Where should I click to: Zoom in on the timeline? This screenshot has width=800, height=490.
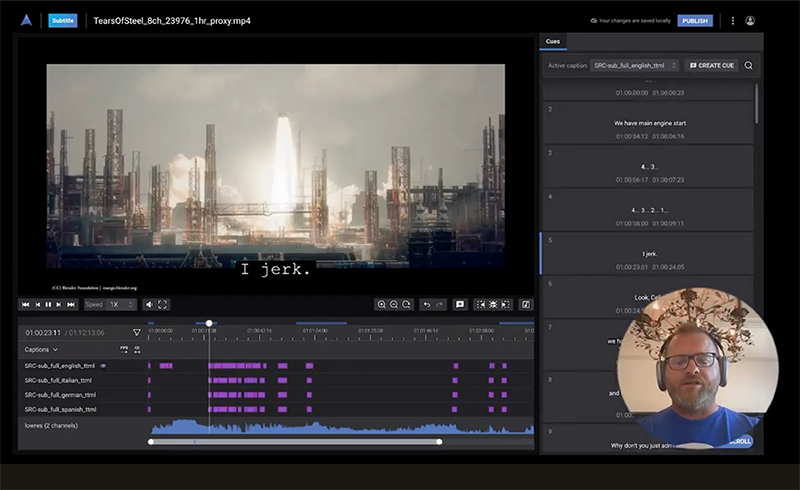[x=381, y=305]
